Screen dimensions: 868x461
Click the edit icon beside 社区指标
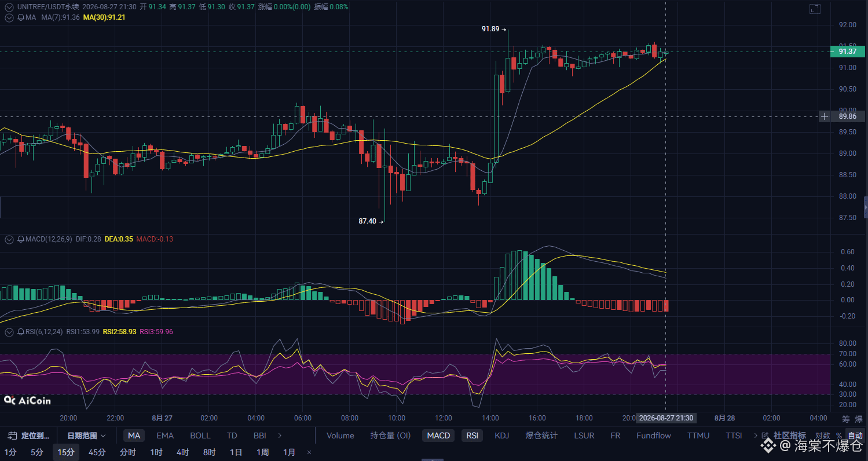pos(766,436)
